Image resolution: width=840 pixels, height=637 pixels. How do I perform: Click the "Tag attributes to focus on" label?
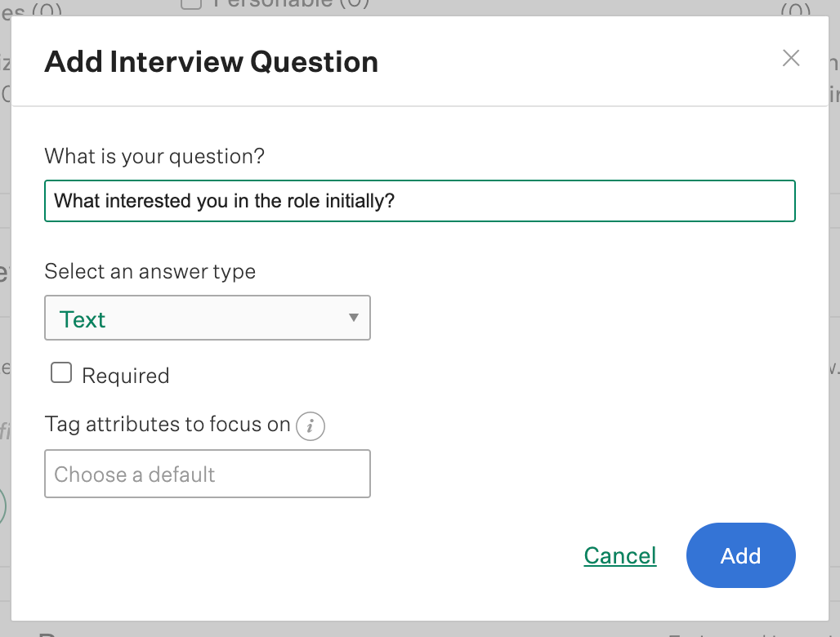[x=168, y=425]
